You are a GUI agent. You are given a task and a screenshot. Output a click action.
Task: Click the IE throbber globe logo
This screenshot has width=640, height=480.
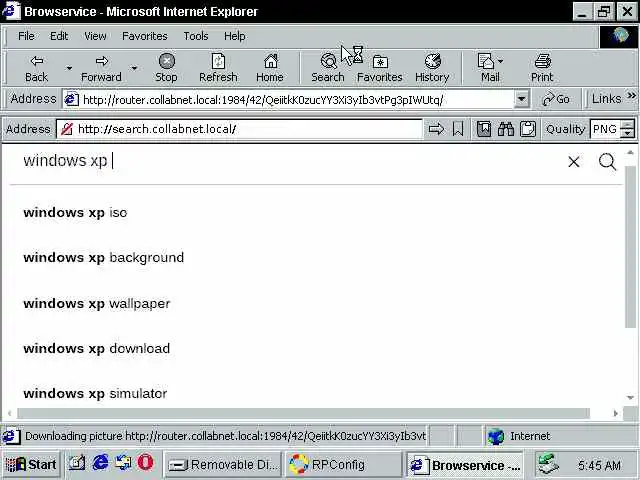point(620,37)
